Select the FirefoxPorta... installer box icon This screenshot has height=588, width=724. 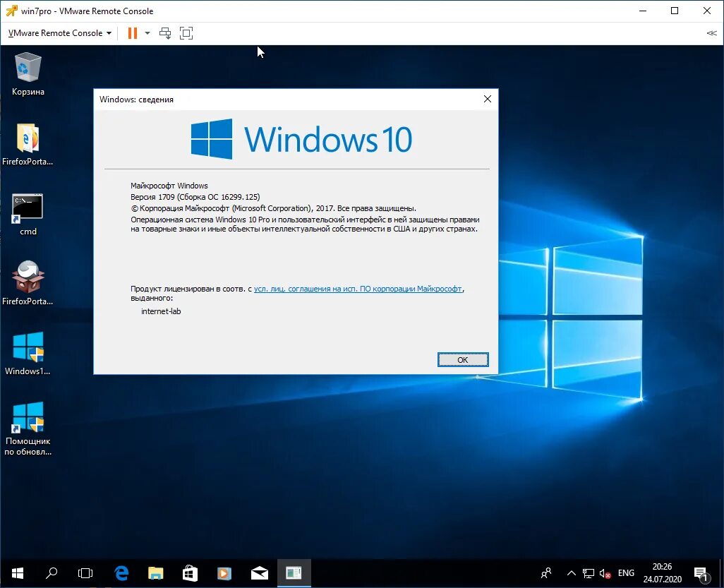(28, 283)
